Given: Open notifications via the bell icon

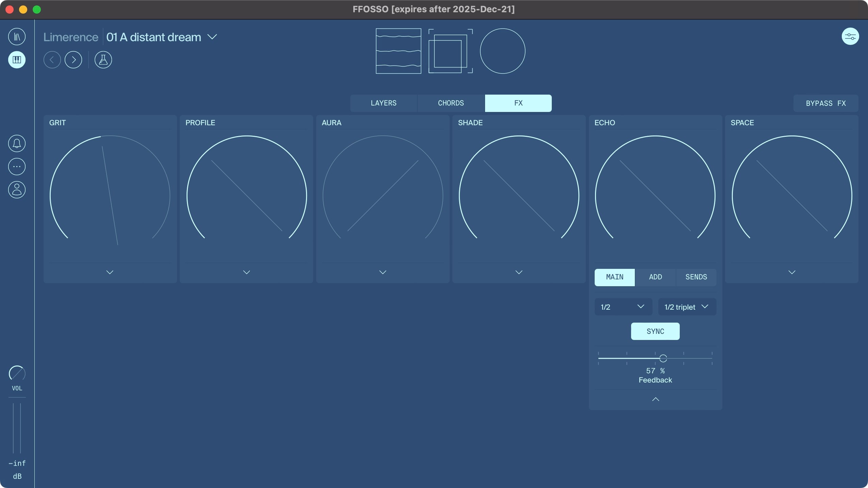Looking at the screenshot, I should [x=16, y=143].
